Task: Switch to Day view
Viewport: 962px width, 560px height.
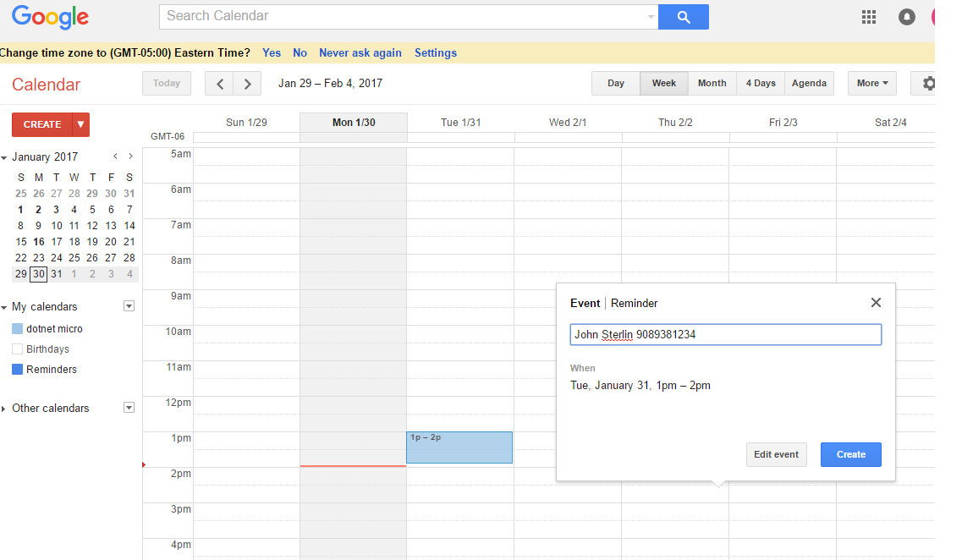Action: 616,84
